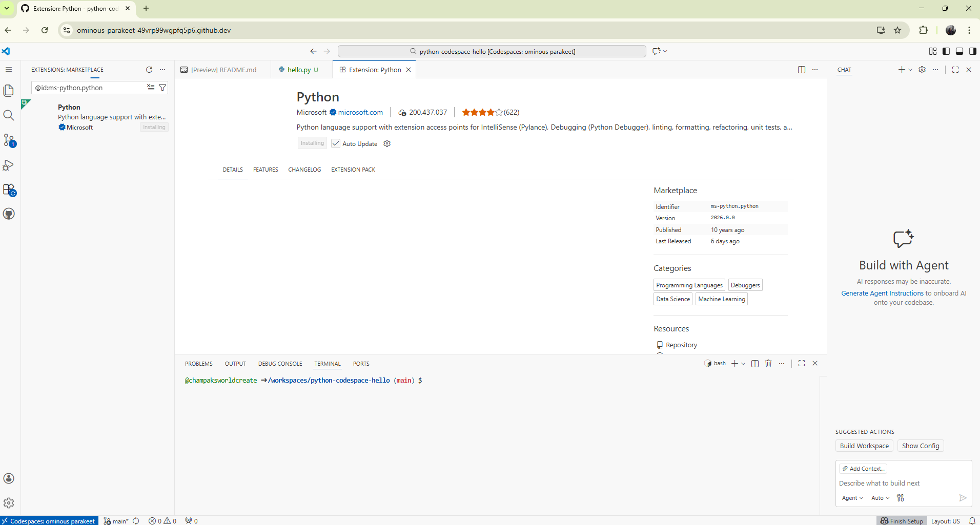Screen dimensions: 980x525
Task: Synchronize changes in status bar
Action: point(136,521)
